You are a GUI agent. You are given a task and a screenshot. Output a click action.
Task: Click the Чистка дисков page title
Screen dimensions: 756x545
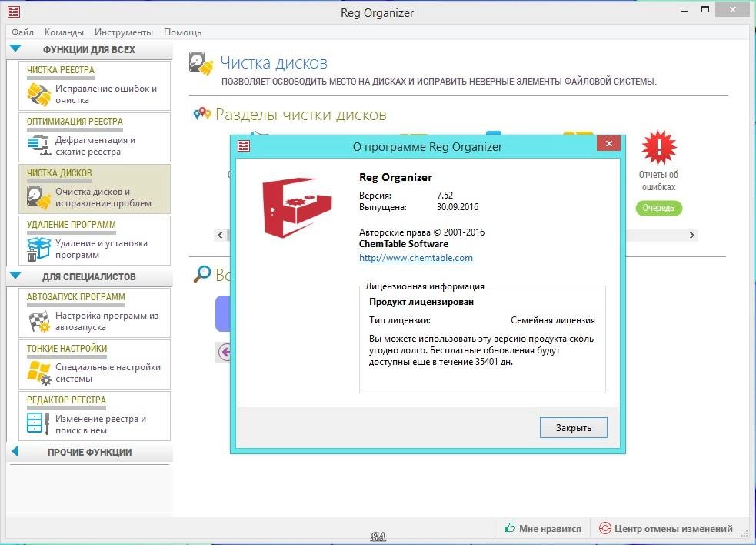[x=274, y=63]
